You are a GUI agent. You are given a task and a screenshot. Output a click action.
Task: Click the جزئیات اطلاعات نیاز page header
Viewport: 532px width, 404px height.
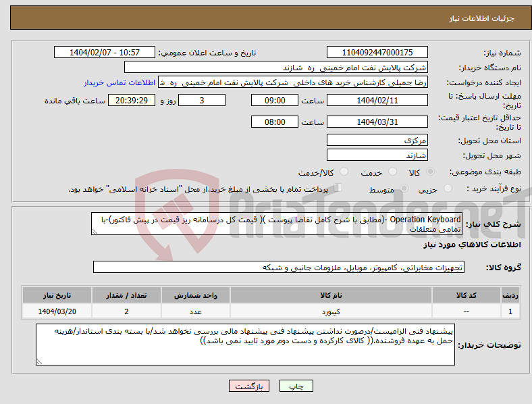(x=482, y=18)
